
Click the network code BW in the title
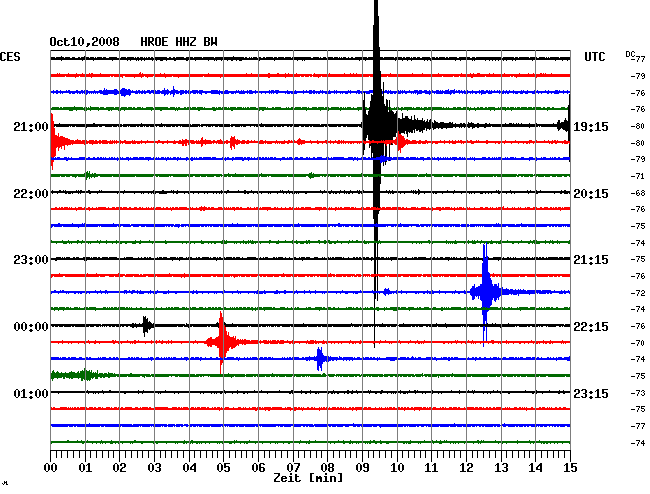point(210,42)
